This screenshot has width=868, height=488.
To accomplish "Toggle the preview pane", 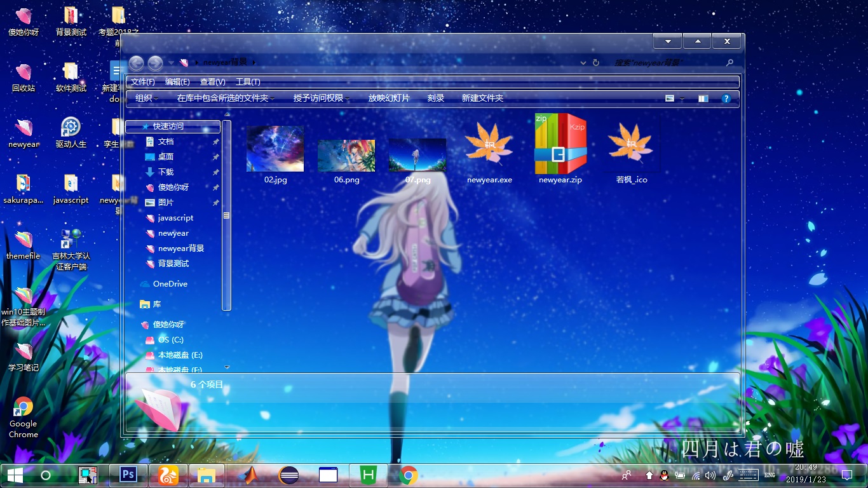I will click(703, 98).
